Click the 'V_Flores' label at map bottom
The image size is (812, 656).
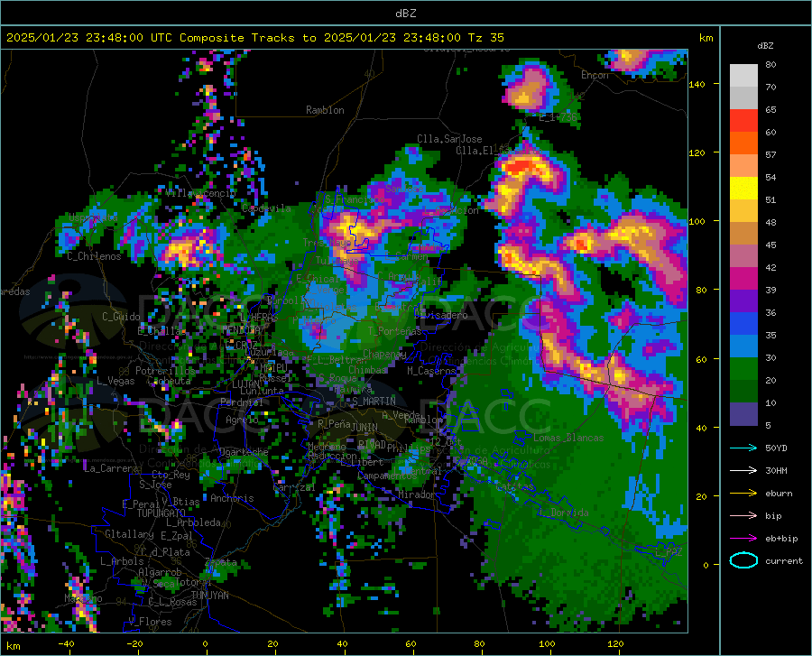[x=150, y=622]
